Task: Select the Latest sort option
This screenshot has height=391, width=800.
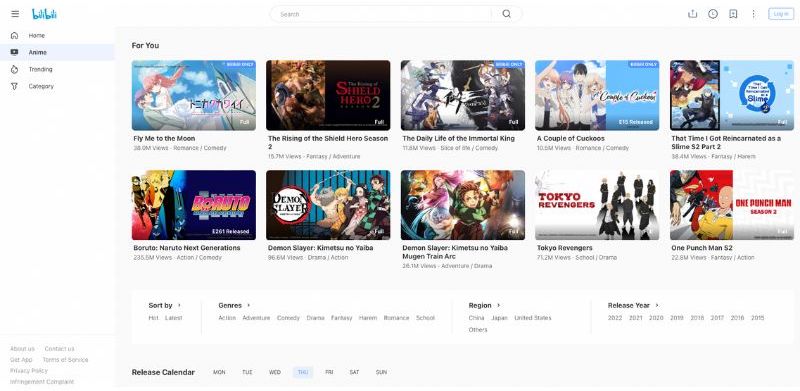Action: [173, 317]
